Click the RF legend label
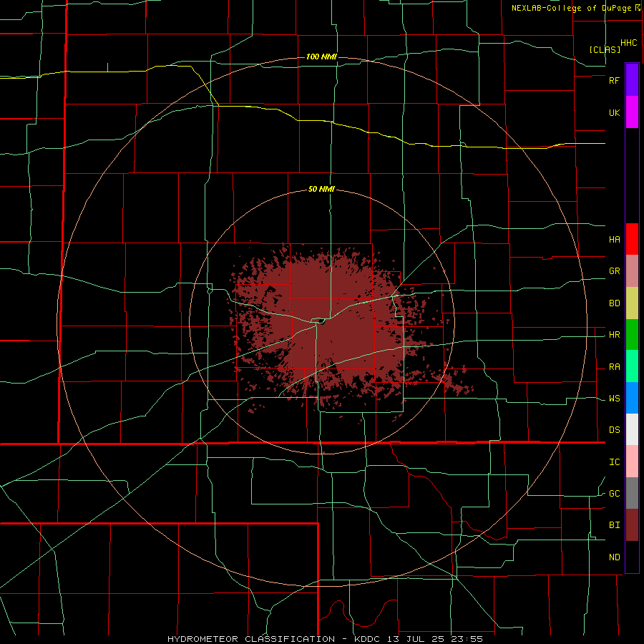This screenshot has height=644, width=644. pyautogui.click(x=614, y=80)
